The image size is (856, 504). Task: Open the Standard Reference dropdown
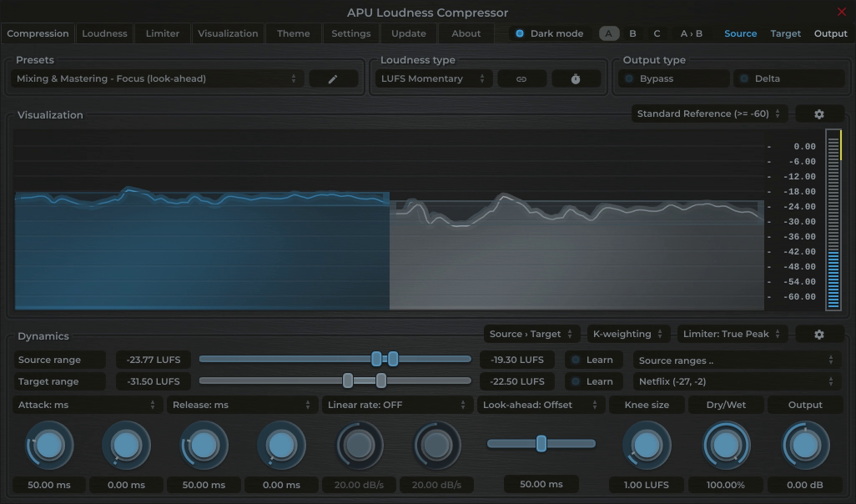pyautogui.click(x=707, y=113)
